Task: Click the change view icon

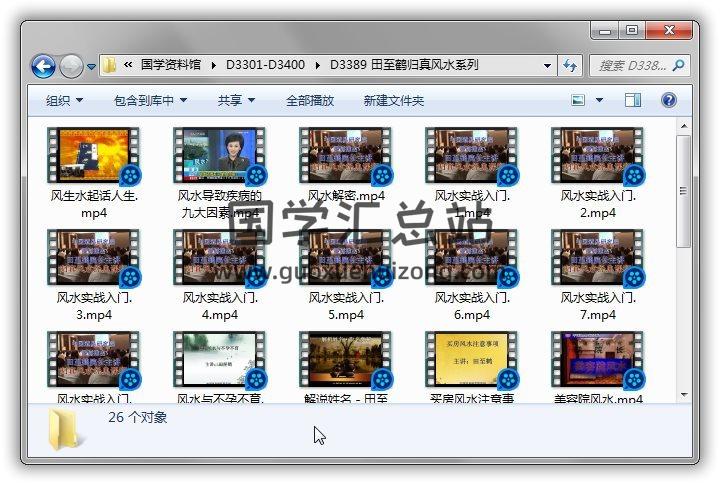Action: coord(578,100)
